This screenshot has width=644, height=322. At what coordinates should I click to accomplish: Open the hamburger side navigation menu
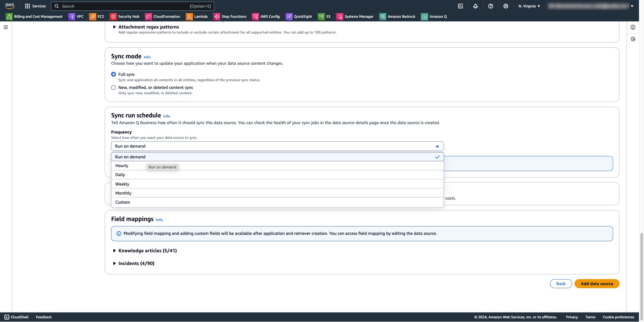point(6,27)
